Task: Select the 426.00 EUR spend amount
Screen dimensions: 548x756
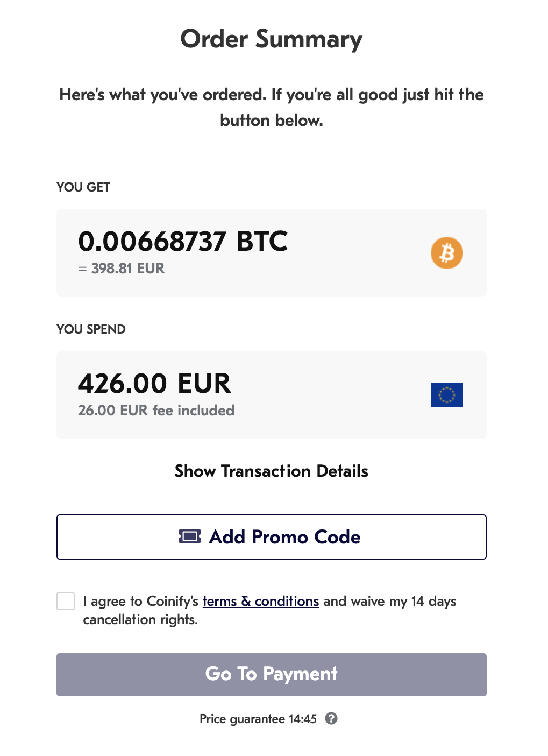Action: click(x=154, y=383)
